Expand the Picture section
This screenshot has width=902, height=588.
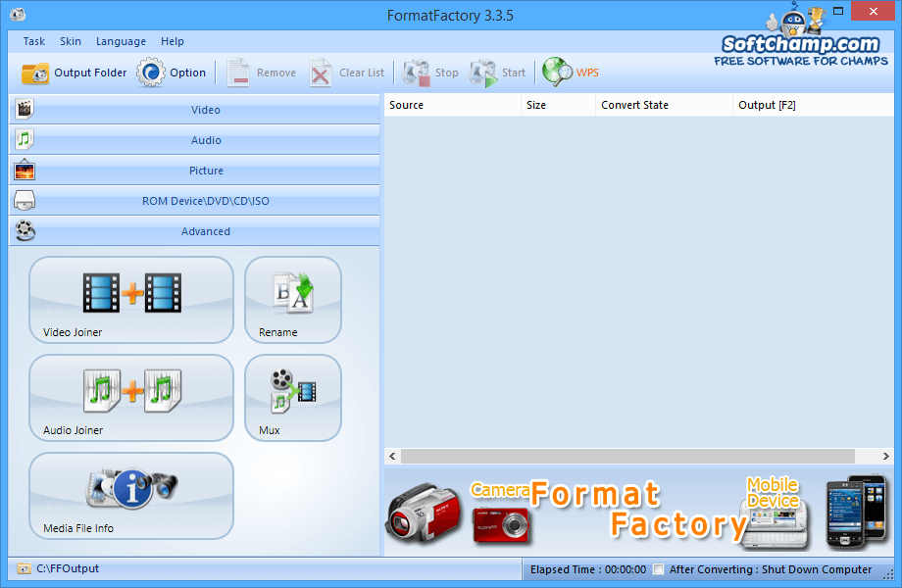pos(194,171)
